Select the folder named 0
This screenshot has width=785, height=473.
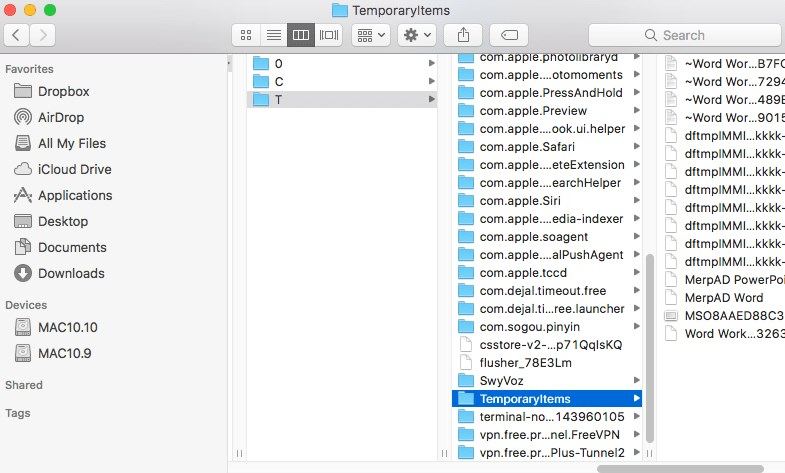342,64
